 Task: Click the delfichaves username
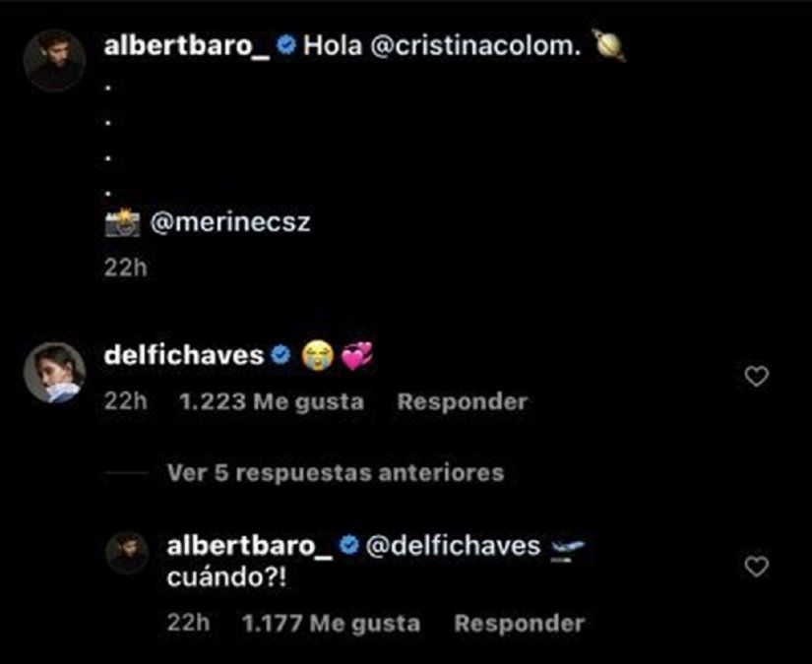[x=184, y=356]
